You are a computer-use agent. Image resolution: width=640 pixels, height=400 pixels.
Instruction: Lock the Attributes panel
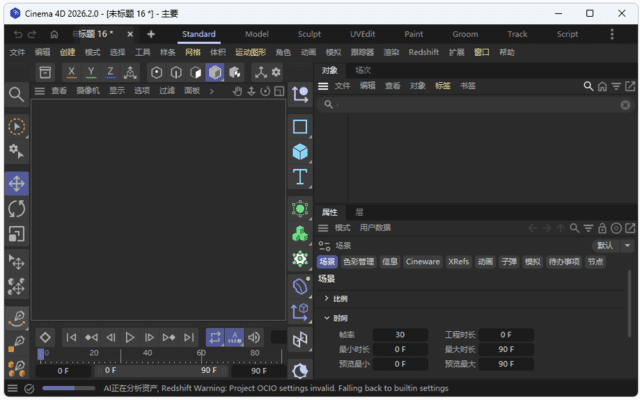(602, 228)
